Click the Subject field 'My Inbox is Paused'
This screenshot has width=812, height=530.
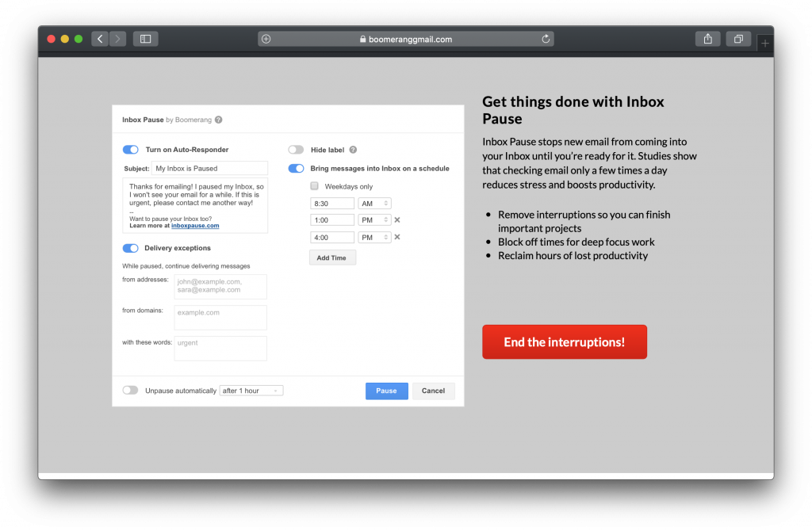tap(209, 168)
